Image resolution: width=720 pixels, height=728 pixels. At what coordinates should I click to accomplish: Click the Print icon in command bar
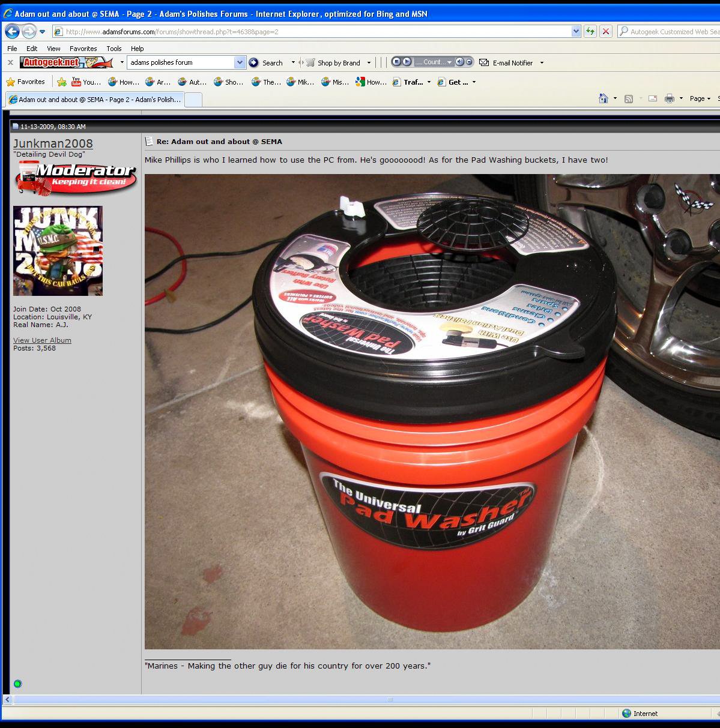tap(669, 99)
